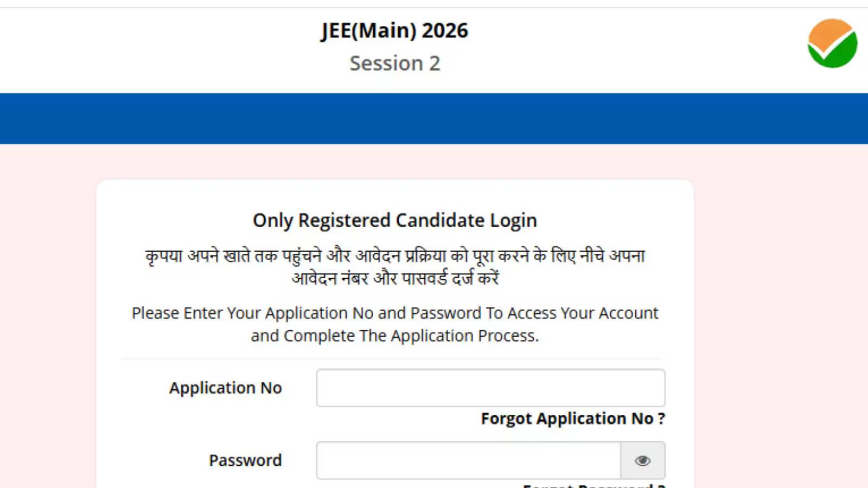This screenshot has height=488, width=868.
Task: Open the partially visible Forgot Password link
Action: pyautogui.click(x=594, y=485)
